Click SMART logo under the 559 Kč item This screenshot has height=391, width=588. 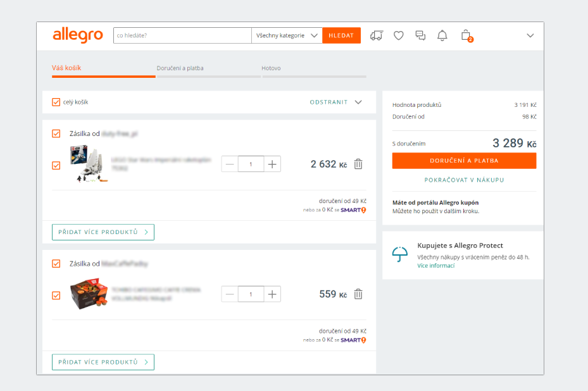(353, 340)
